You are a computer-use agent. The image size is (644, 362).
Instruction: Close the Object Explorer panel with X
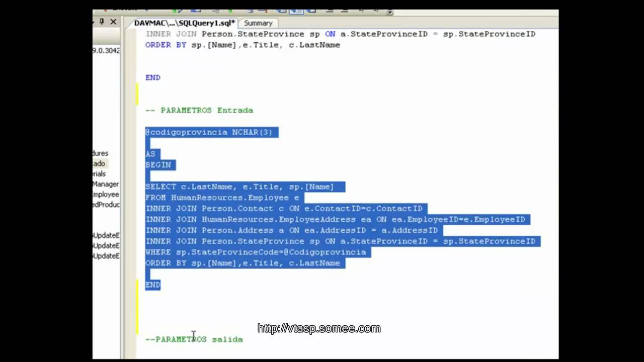pyautogui.click(x=113, y=22)
